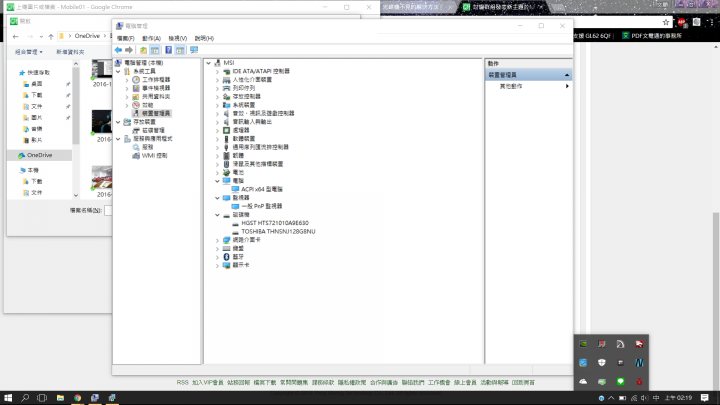Viewport: 720px width, 405px height.
Task: Open File Explorer from the taskbar
Action: coord(60,398)
